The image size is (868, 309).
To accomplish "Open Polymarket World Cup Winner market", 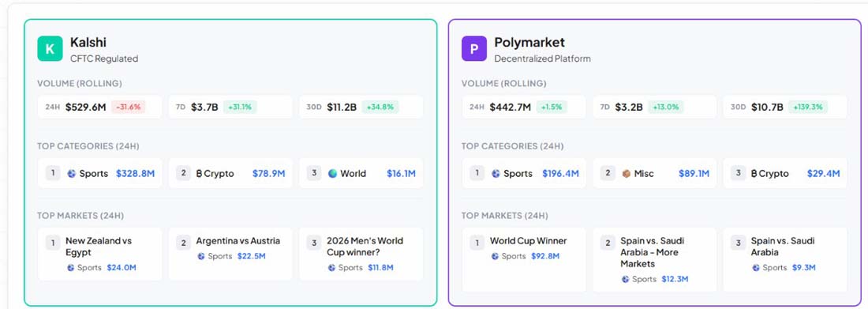I will [x=524, y=260].
